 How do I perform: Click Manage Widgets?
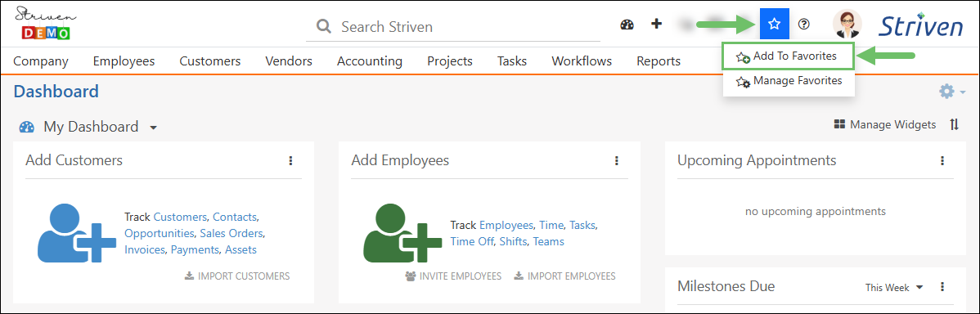click(x=885, y=125)
